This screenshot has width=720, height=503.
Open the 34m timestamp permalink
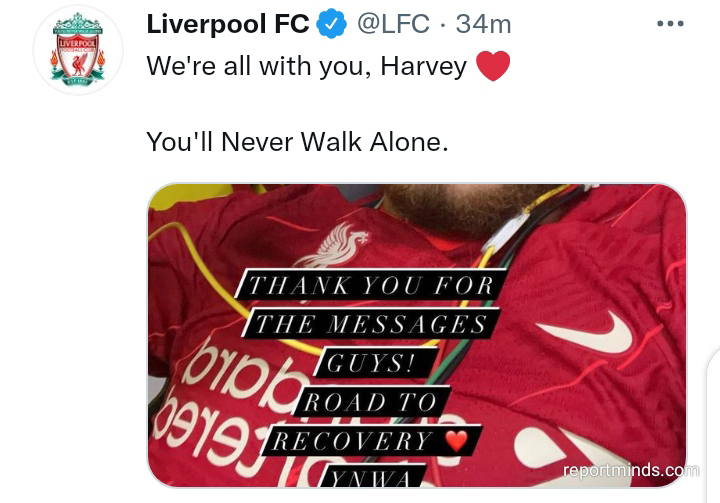click(483, 24)
